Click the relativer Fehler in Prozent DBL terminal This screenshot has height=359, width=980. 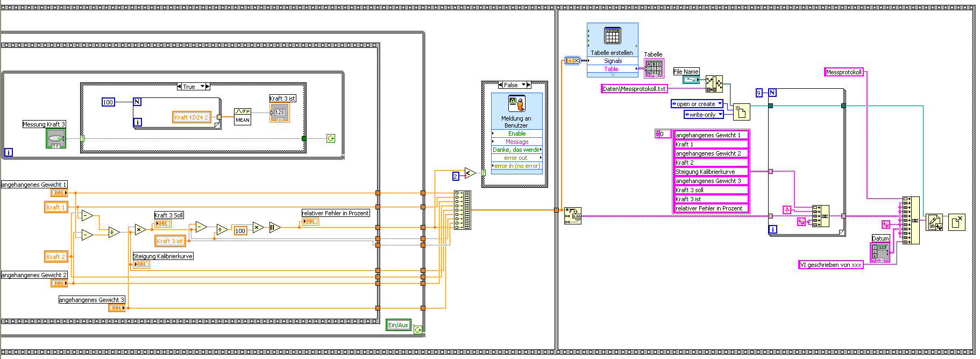tap(310, 221)
